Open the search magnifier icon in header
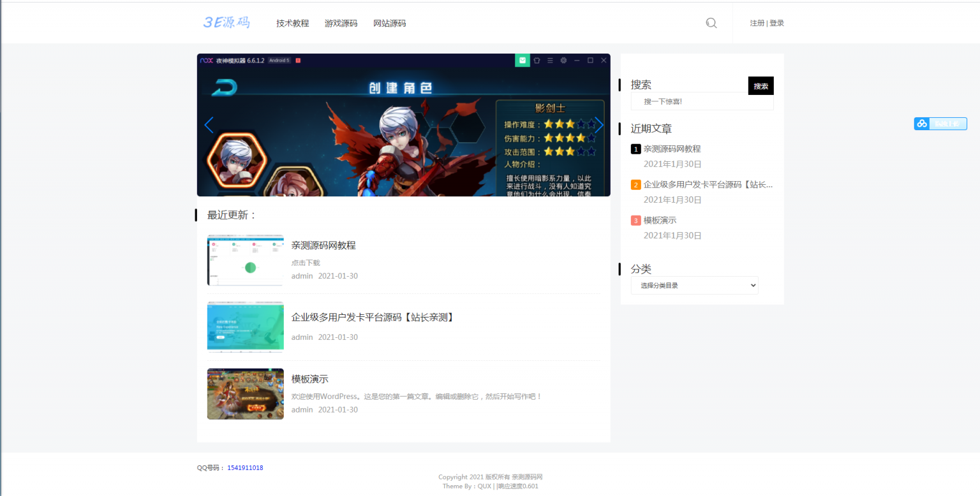 711,23
